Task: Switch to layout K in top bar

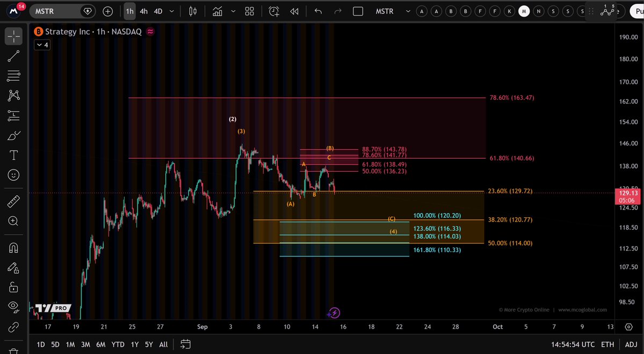Action: coord(509,11)
